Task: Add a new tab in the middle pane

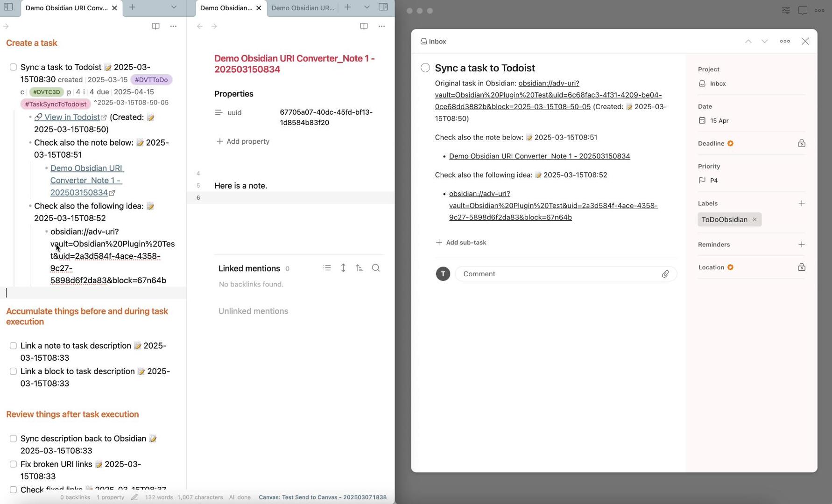Action: [347, 7]
